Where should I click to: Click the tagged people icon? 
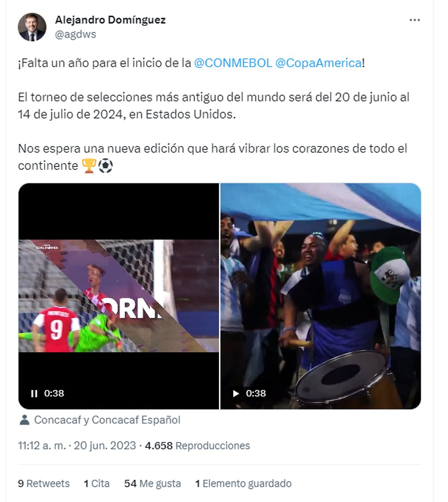click(24, 420)
